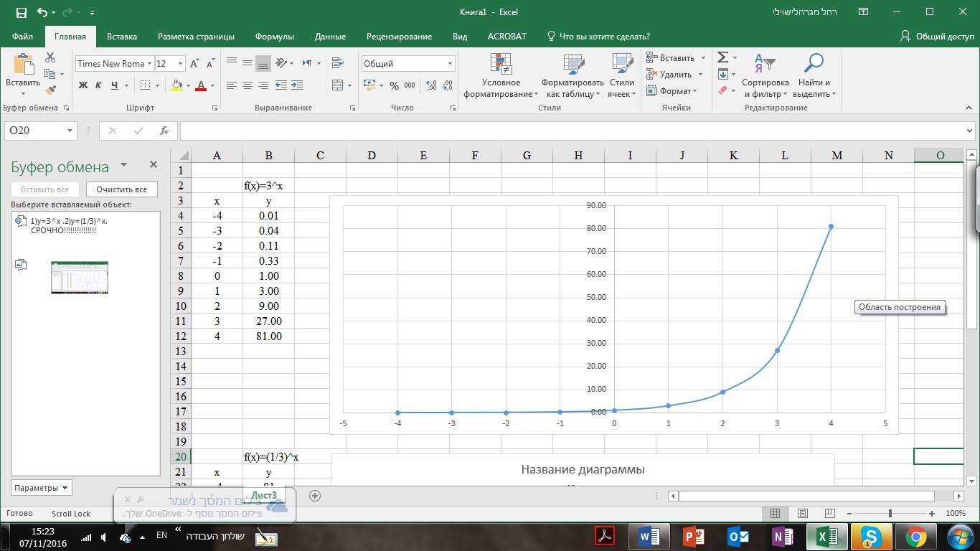Click the Clear eraser icon

[x=723, y=90]
